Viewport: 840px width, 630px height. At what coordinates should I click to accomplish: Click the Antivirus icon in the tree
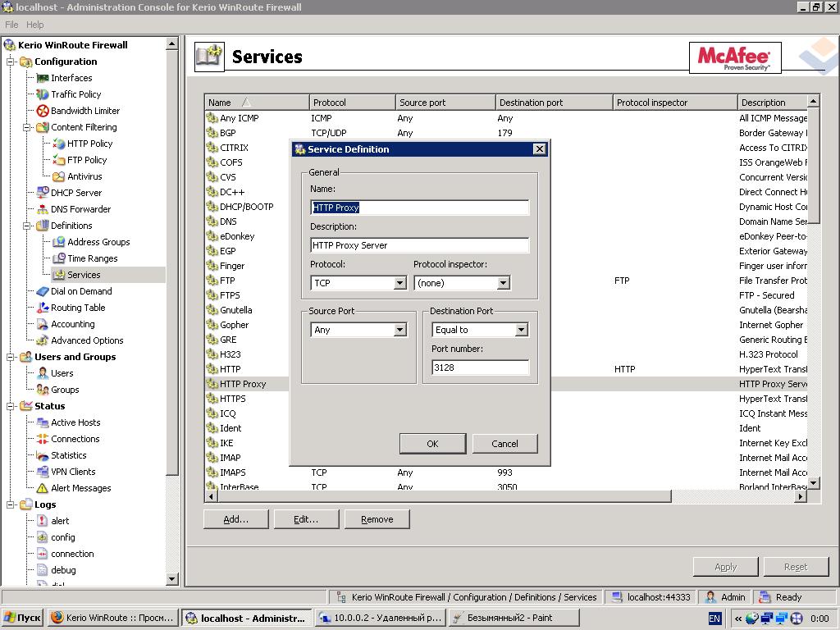[59, 177]
